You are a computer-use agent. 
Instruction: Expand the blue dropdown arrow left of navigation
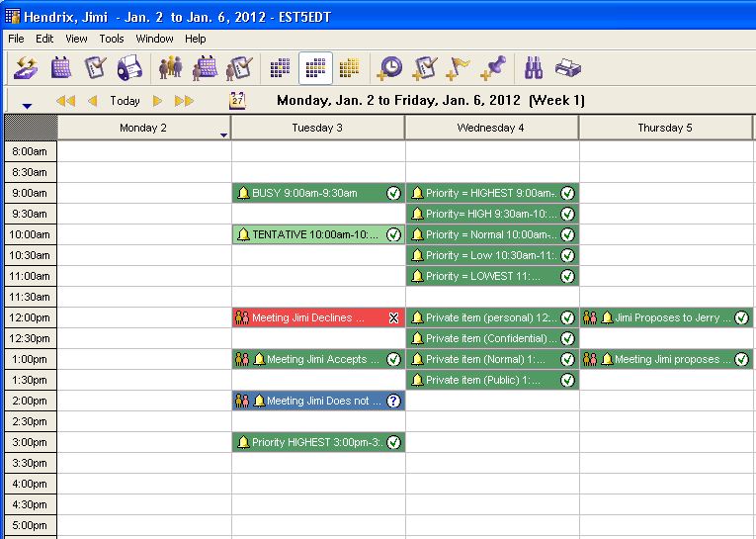(27, 106)
